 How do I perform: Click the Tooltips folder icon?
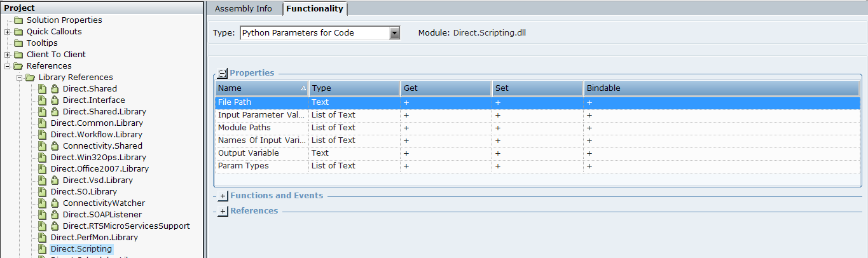(x=18, y=43)
